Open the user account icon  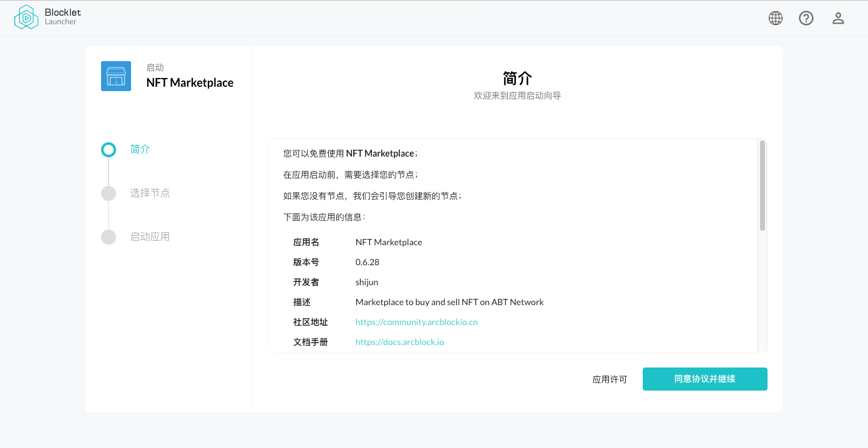(x=838, y=18)
